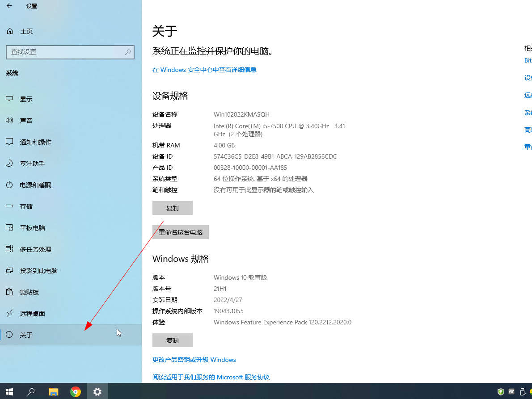
Task: Open the related Bit... link at right edge
Action: [528, 60]
